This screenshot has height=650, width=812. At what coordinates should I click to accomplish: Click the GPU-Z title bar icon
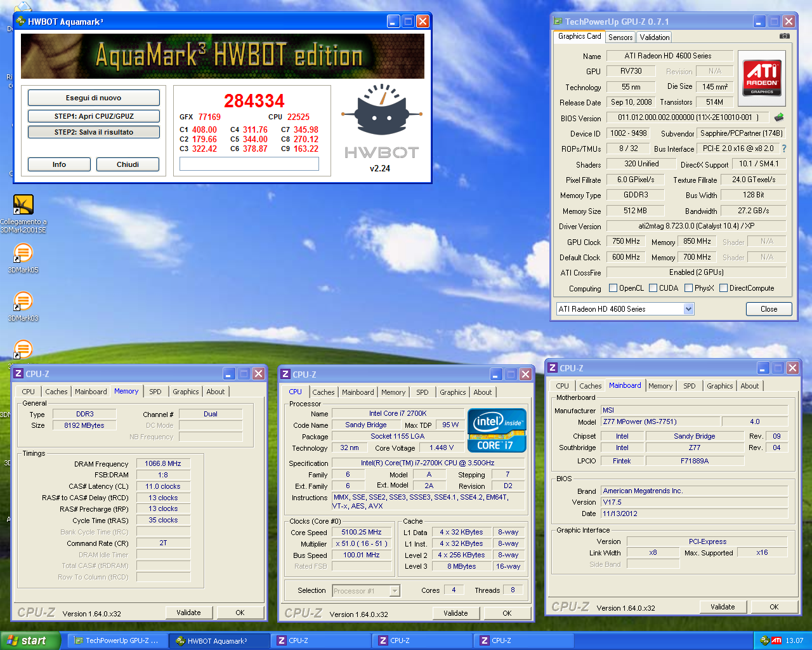558,21
